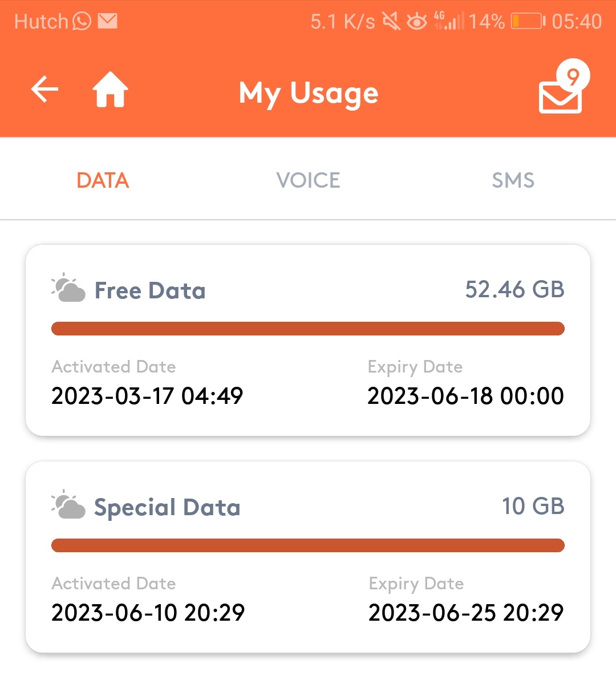Viewport: 616px width, 700px height.
Task: Tap battery icon in status bar
Action: click(x=528, y=22)
